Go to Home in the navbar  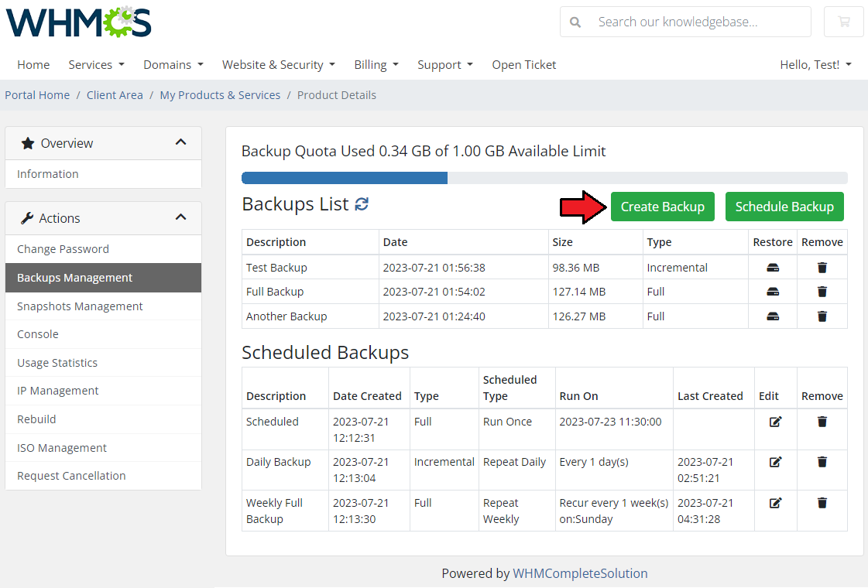(x=33, y=65)
